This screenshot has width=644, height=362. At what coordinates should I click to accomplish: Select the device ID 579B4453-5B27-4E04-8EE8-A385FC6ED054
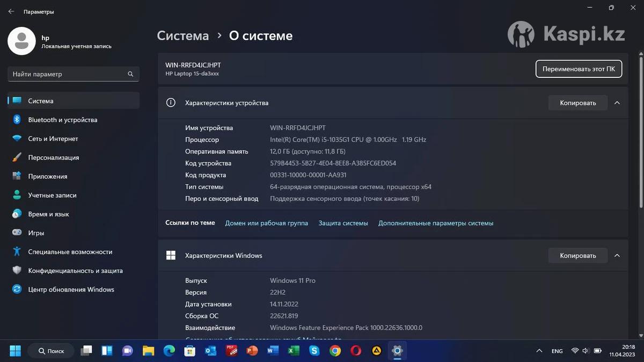(x=333, y=163)
